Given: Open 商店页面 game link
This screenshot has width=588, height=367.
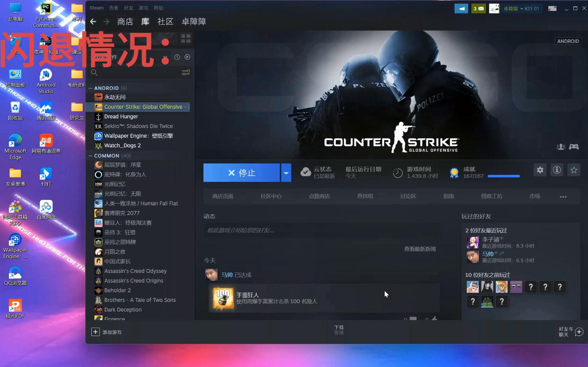Looking at the screenshot, I should [x=223, y=196].
